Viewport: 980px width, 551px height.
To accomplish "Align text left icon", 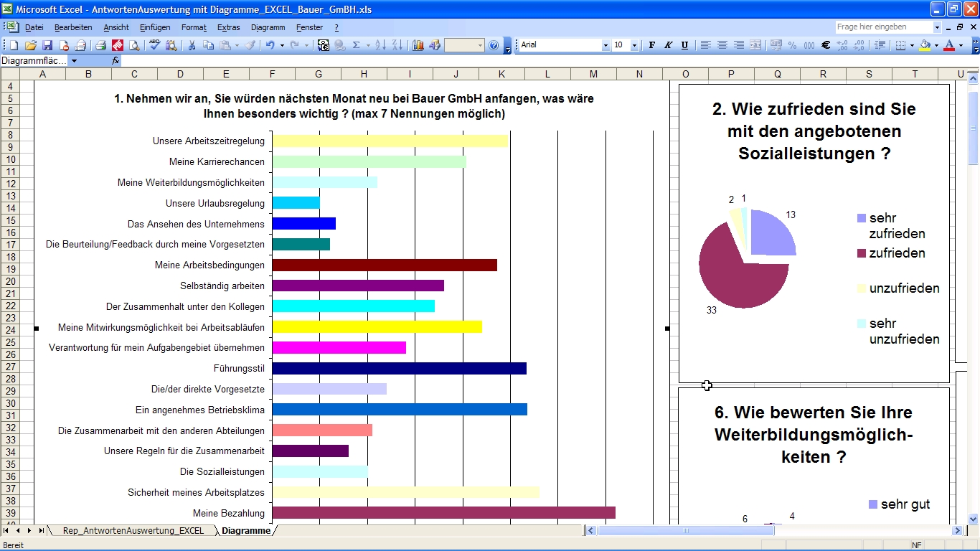I will click(x=706, y=45).
